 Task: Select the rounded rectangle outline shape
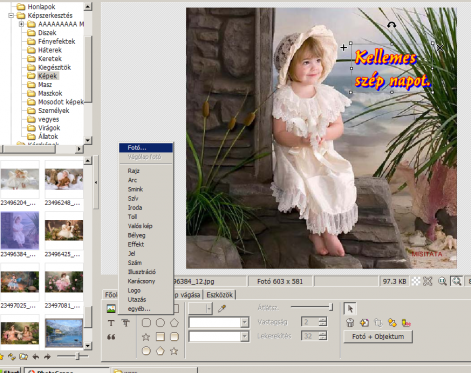[146, 322]
